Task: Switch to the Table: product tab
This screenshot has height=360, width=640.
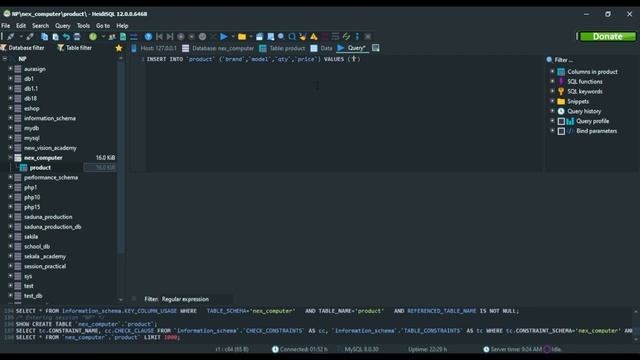Action: [282, 48]
